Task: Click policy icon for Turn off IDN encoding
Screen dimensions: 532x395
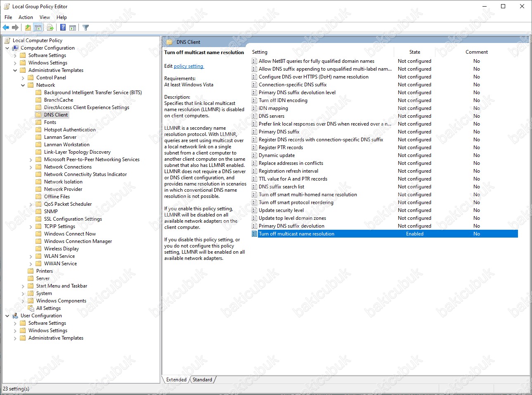Action: (255, 100)
